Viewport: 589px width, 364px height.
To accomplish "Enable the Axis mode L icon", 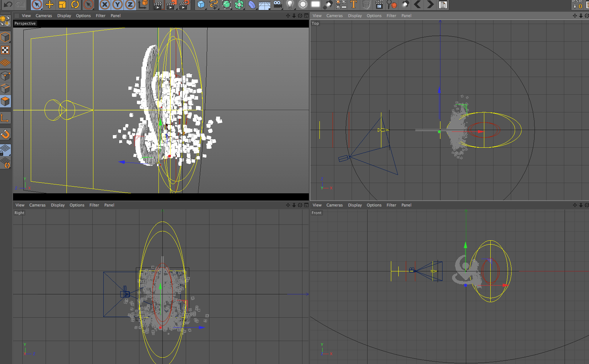I will coord(5,118).
